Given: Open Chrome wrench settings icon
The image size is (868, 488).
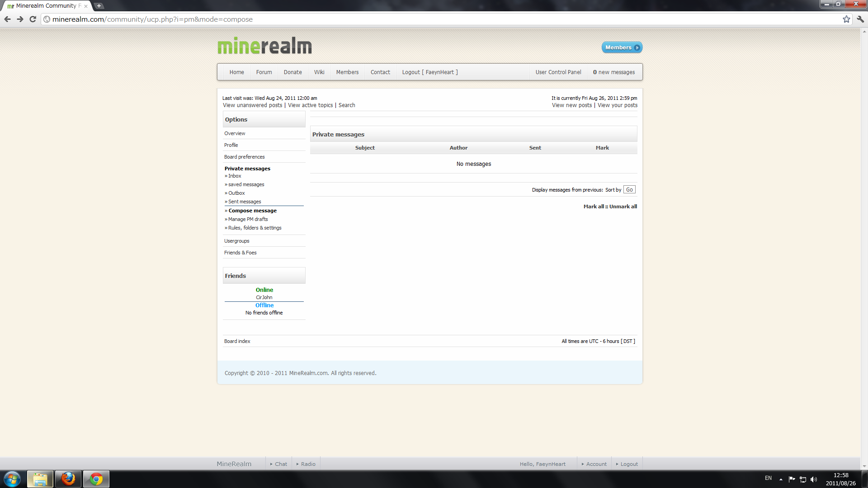Looking at the screenshot, I should pyautogui.click(x=860, y=19).
